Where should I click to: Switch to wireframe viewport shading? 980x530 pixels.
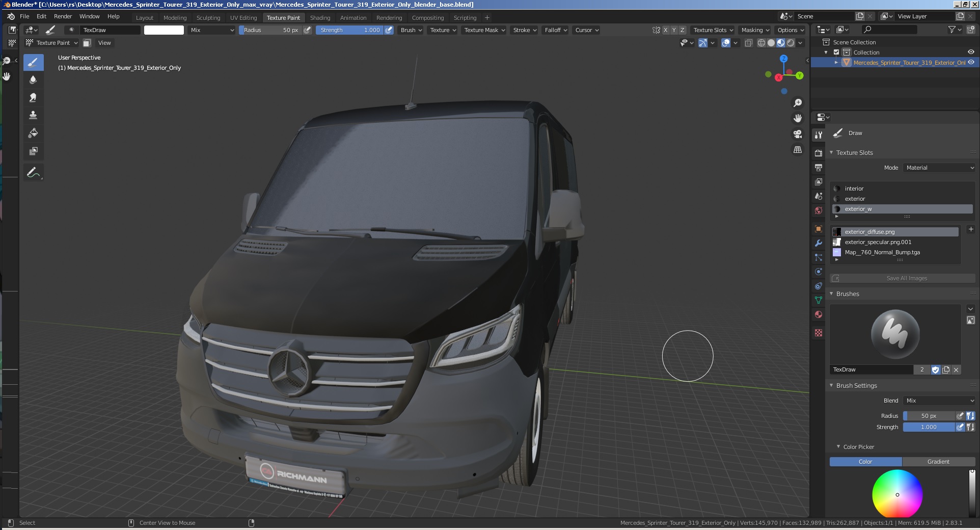point(761,43)
